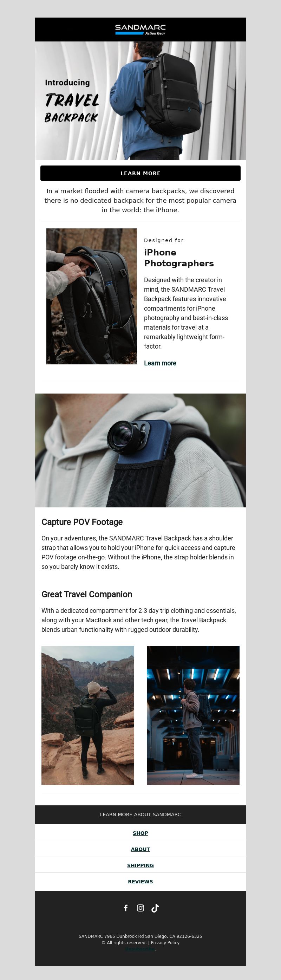Follow the underlined Learn more link

pyautogui.click(x=160, y=363)
